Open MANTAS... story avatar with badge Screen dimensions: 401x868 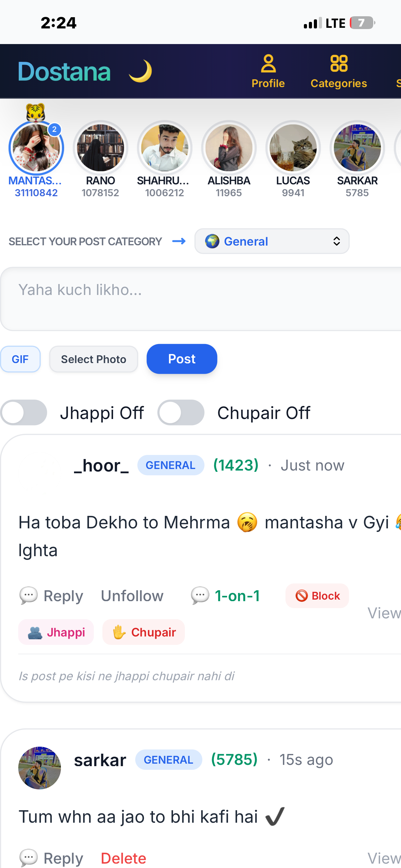tap(36, 148)
